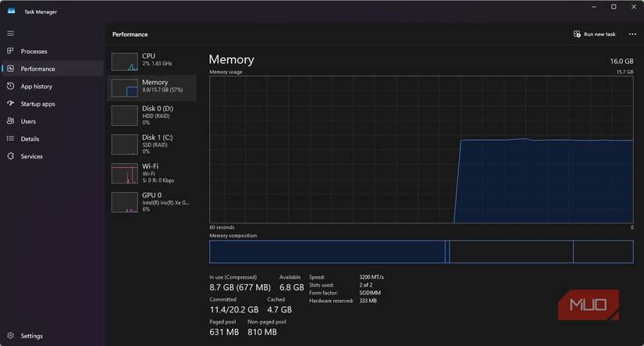
Task: Click the Committed value 11.4/20.2 GB
Action: click(234, 309)
